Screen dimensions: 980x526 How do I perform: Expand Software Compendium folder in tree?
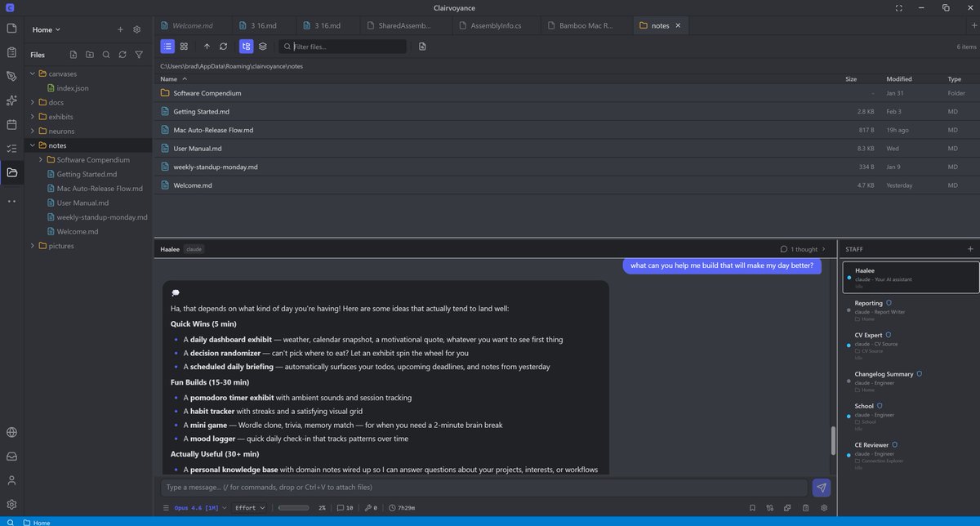41,159
